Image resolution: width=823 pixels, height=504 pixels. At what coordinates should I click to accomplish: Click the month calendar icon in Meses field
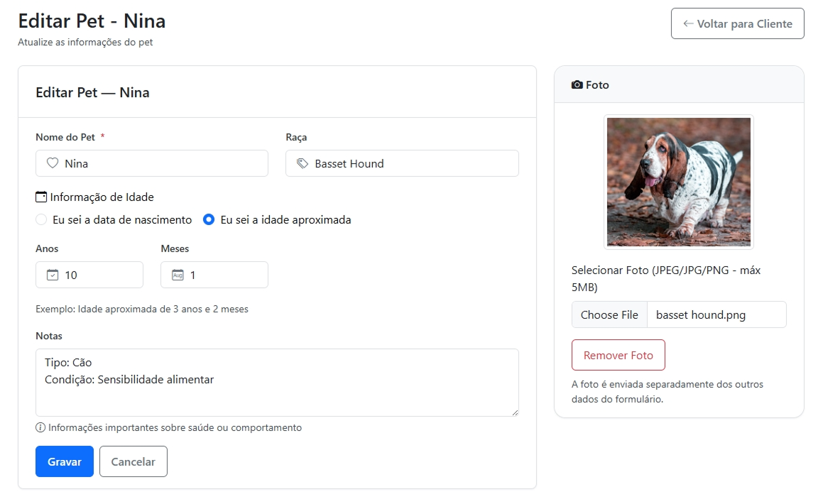178,275
